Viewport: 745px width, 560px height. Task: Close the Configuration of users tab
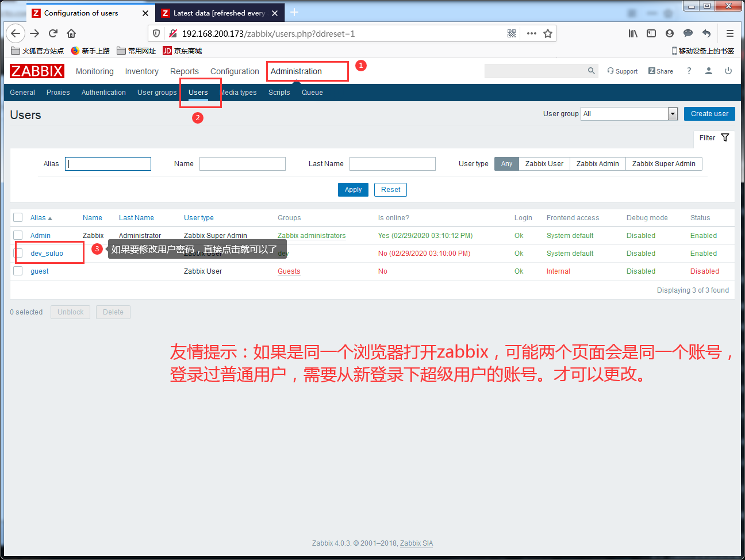tap(145, 13)
